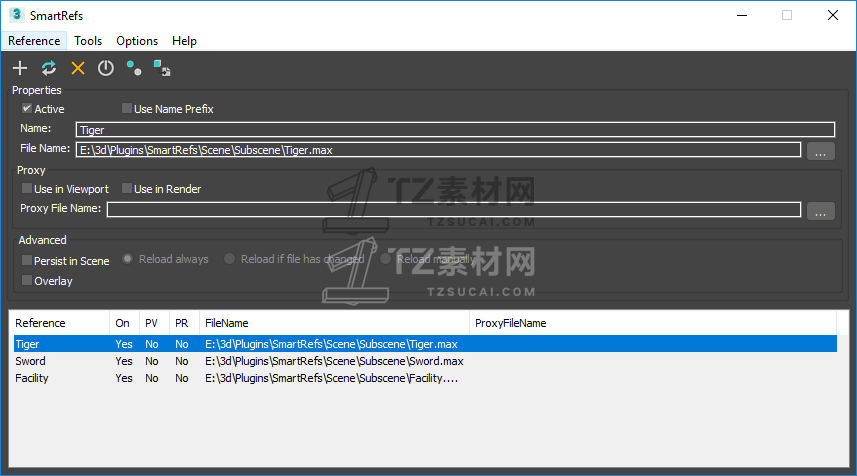Click the Yes value in Facility row
Viewport: 857px width, 476px height.
[124, 378]
